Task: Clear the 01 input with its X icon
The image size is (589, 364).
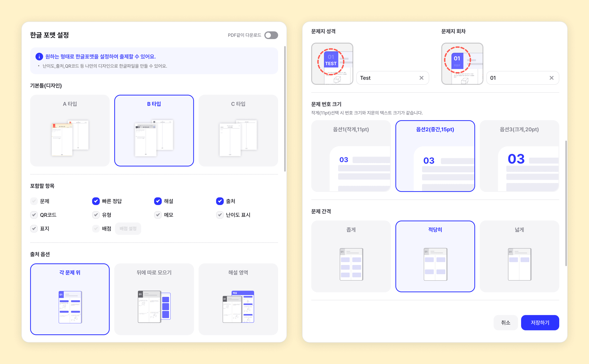Action: [x=551, y=78]
